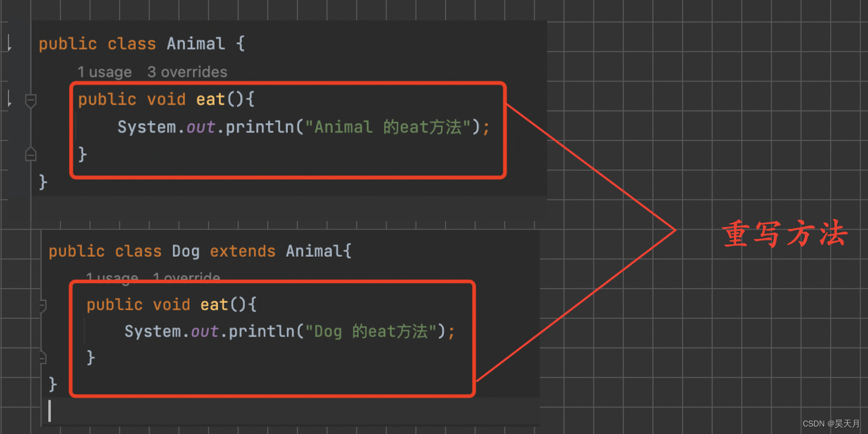
Task: Click class name 'Dog' in declaration
Action: click(x=186, y=251)
